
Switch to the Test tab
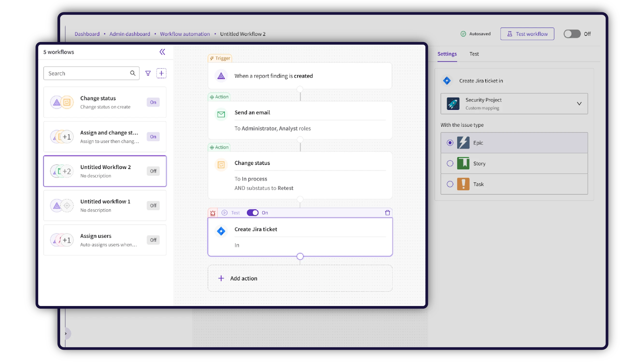pyautogui.click(x=474, y=54)
